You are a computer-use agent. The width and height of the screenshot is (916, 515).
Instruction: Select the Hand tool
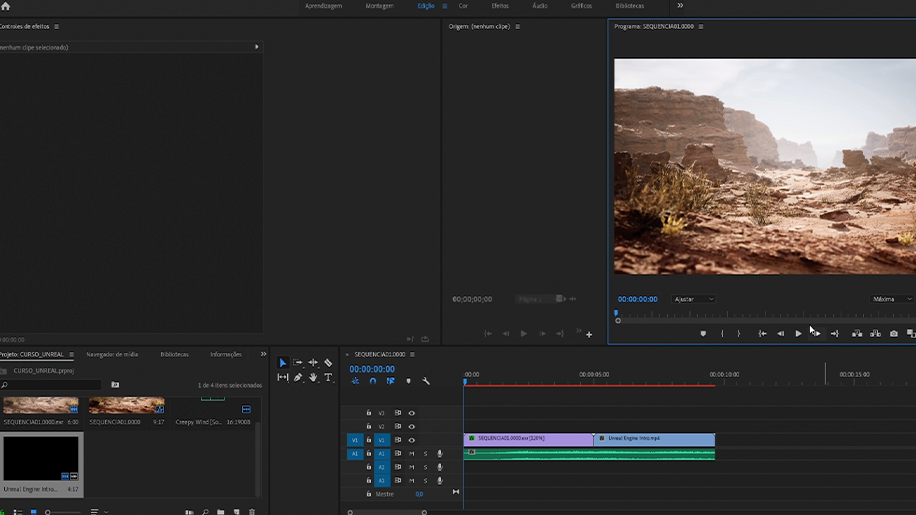click(313, 378)
